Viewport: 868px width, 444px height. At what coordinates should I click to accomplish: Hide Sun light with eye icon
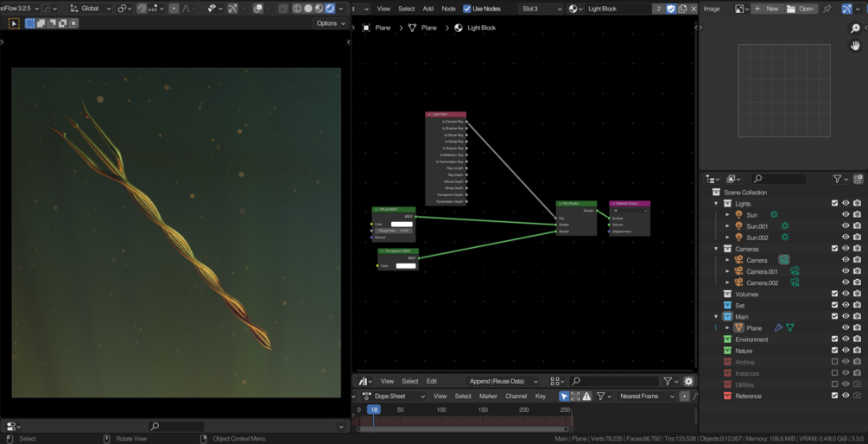[x=846, y=214]
